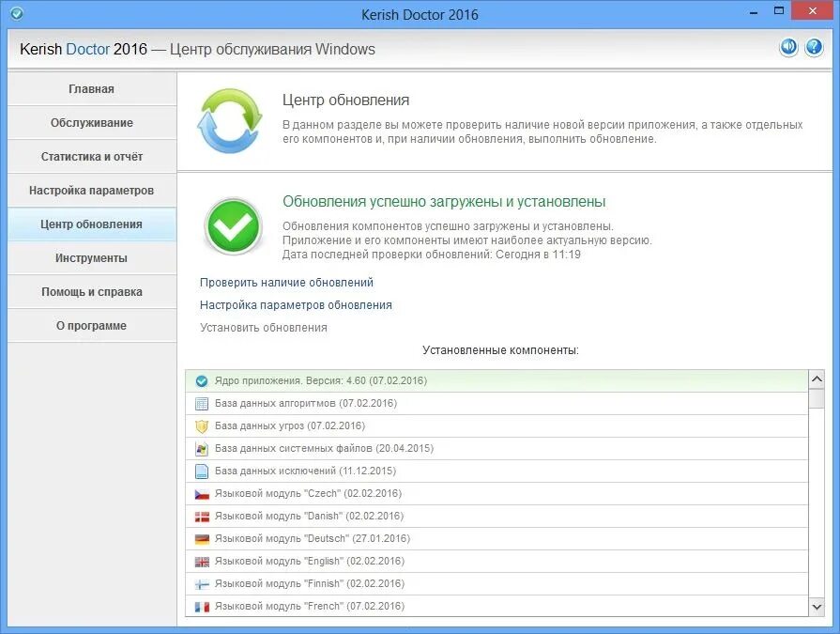The height and width of the screenshot is (634, 840).
Task: Open Настройка параметров in sidebar
Action: (92, 191)
